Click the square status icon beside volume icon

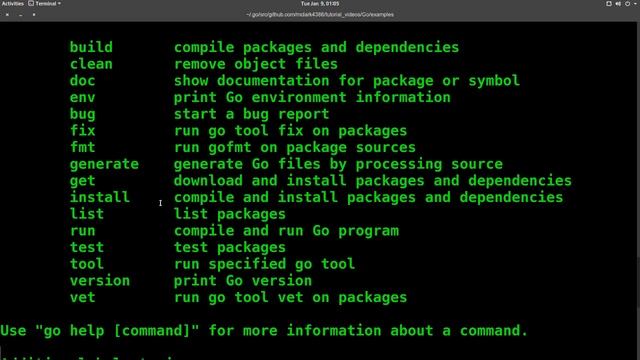[x=609, y=4]
